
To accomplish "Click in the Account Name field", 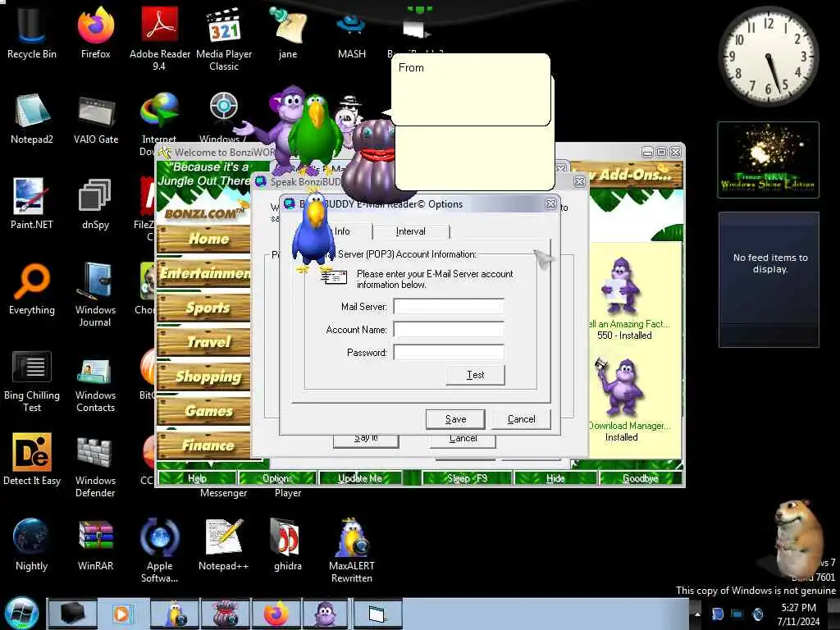I will pos(449,330).
